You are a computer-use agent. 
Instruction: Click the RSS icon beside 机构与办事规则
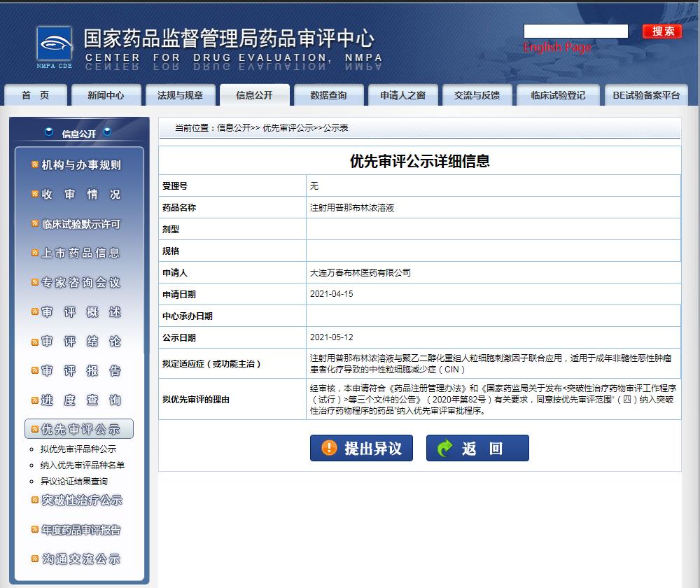coord(35,165)
